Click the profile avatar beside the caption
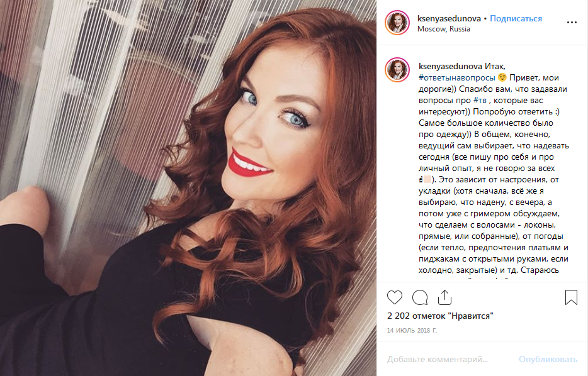588x376 pixels. tap(397, 70)
